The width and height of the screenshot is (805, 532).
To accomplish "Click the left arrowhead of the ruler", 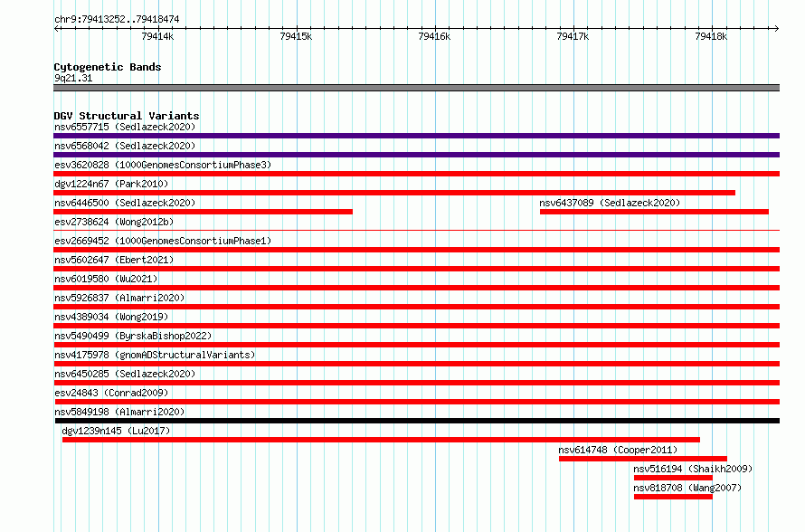I will point(56,28).
